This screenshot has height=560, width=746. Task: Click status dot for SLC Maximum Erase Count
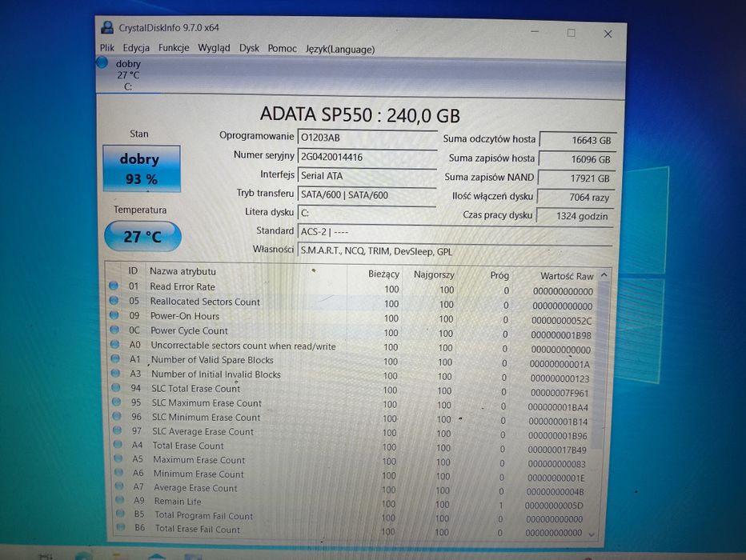pos(117,402)
